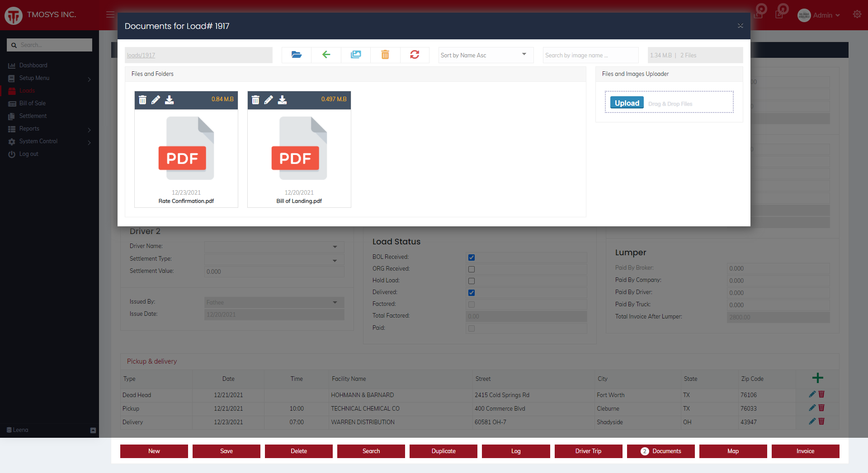Open Settlement Type dropdown

(274, 259)
